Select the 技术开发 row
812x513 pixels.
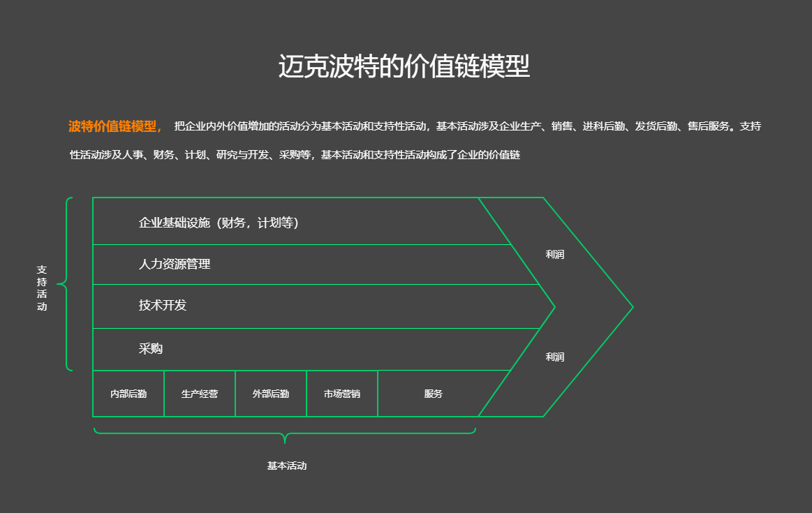click(x=163, y=306)
